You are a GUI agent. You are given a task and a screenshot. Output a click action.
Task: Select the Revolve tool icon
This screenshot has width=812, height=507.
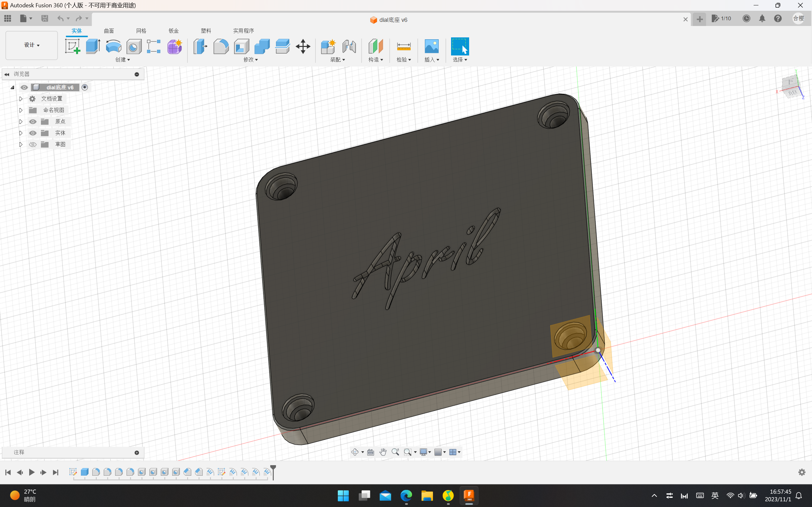[114, 46]
